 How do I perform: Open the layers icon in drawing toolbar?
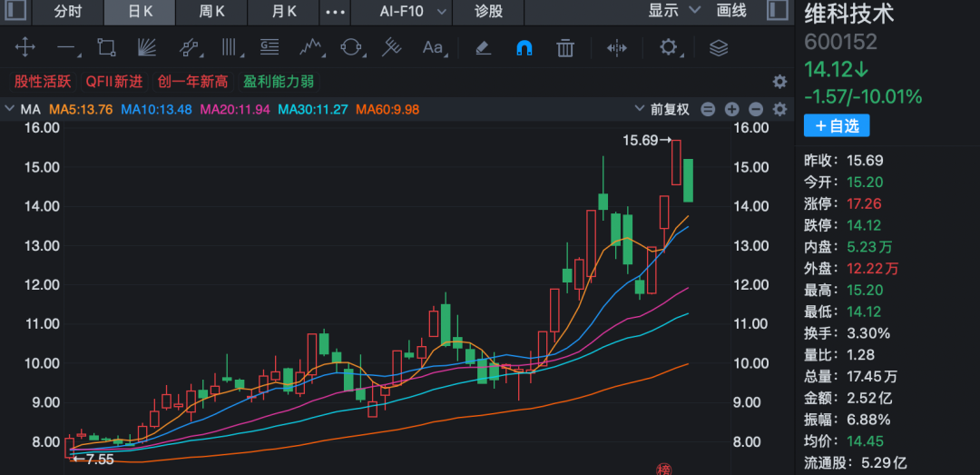click(719, 47)
